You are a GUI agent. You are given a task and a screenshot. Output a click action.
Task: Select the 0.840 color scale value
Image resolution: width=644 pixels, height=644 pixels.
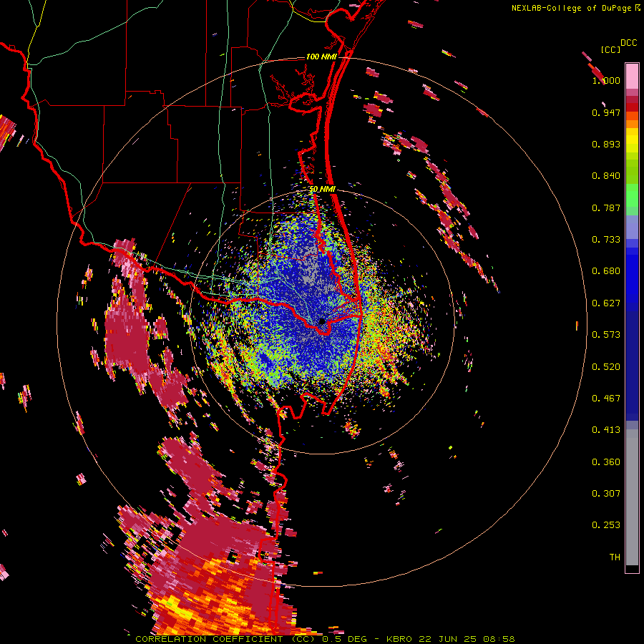point(606,176)
